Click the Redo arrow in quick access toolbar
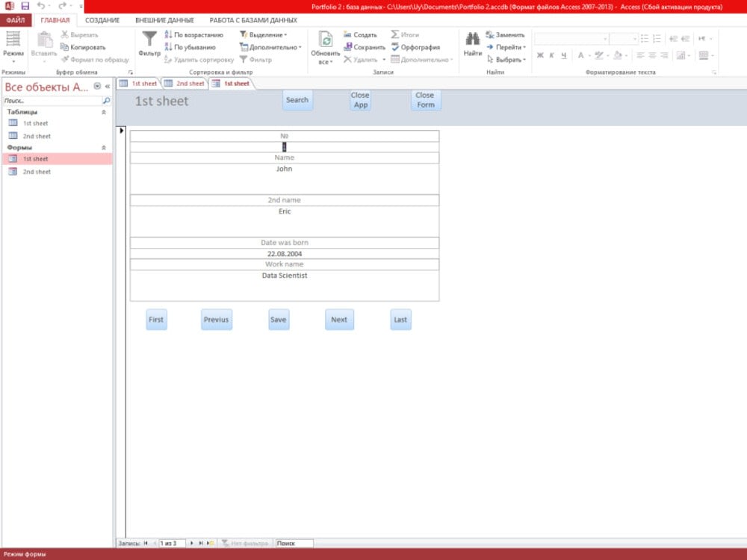747x560 pixels. click(62, 6)
